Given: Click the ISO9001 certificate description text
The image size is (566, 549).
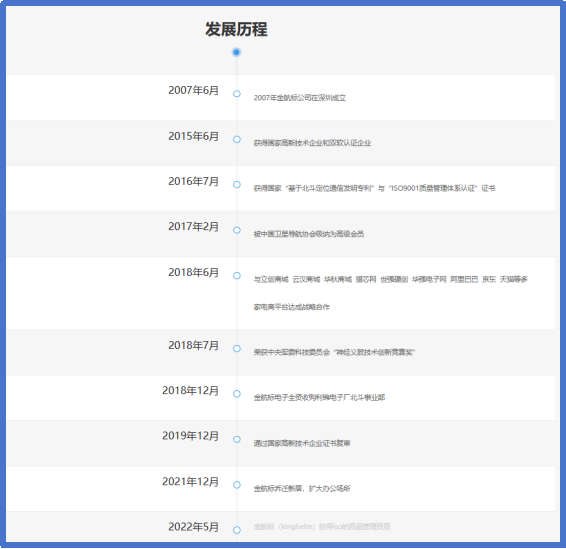Looking at the screenshot, I should point(374,188).
